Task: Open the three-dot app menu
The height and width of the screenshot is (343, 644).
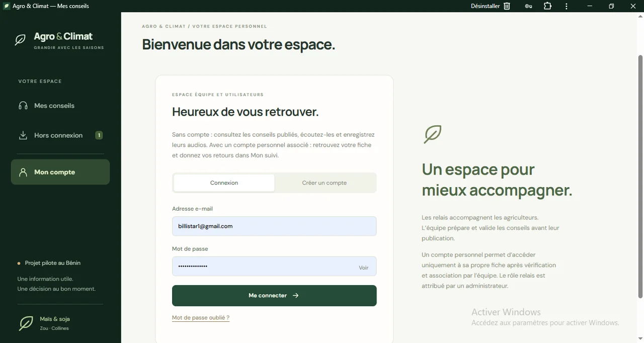Action: (567, 6)
